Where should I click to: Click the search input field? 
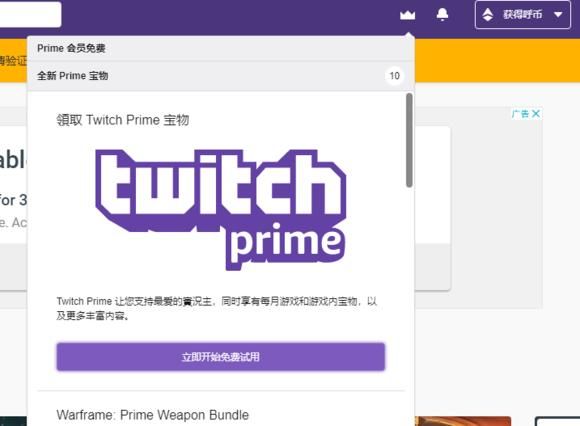coord(30,14)
